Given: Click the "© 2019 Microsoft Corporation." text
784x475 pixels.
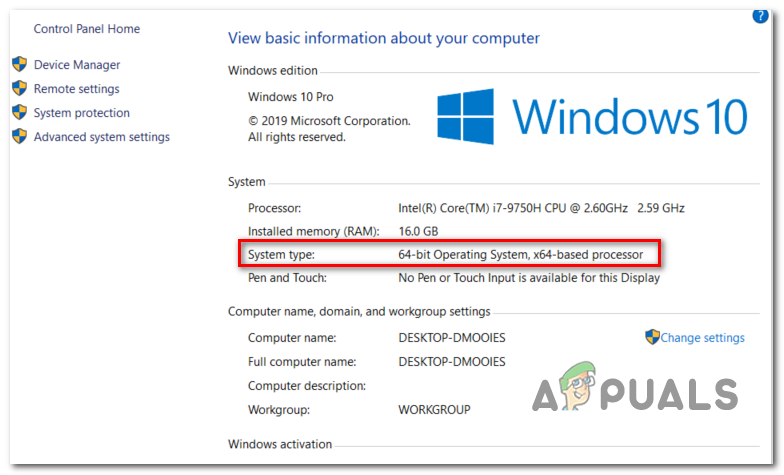Looking at the screenshot, I should (x=329, y=121).
